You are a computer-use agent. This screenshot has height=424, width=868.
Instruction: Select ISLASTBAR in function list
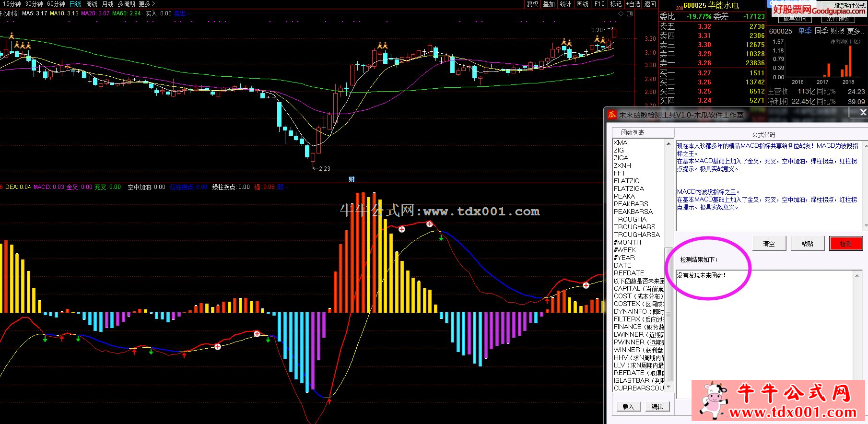pos(639,380)
